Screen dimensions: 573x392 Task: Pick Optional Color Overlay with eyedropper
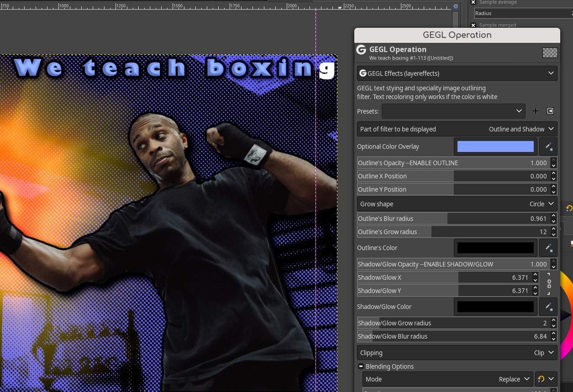[x=548, y=147]
